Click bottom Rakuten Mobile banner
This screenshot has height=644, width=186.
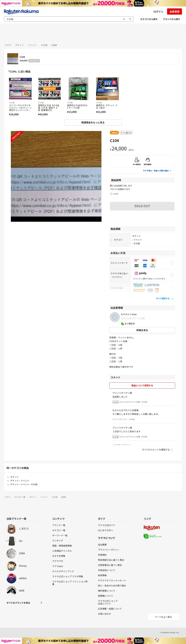[93, 641]
